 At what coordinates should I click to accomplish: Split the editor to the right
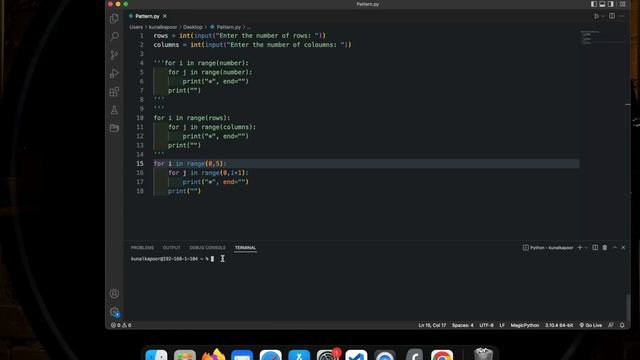[x=612, y=16]
